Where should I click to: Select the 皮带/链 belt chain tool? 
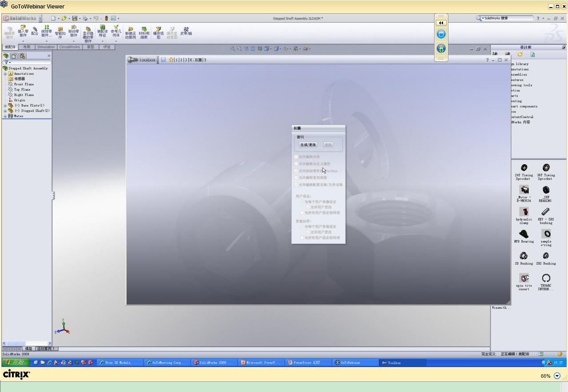[x=186, y=31]
